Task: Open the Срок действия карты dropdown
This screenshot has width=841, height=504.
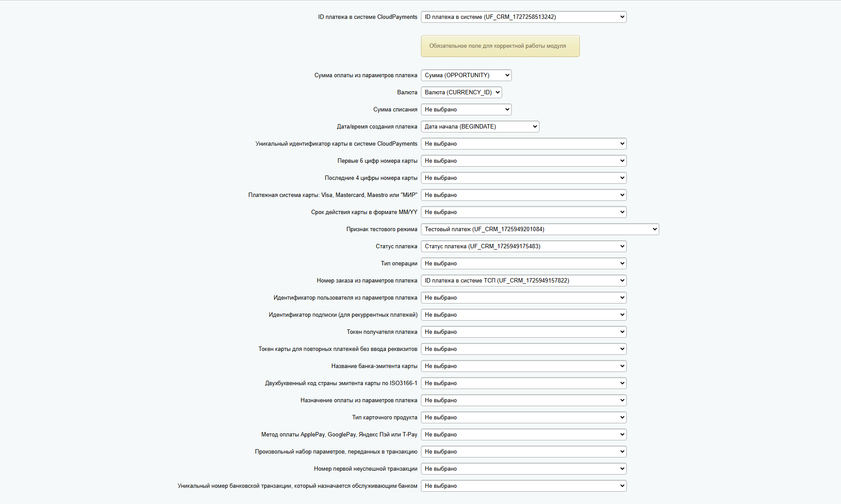Action: tap(523, 212)
